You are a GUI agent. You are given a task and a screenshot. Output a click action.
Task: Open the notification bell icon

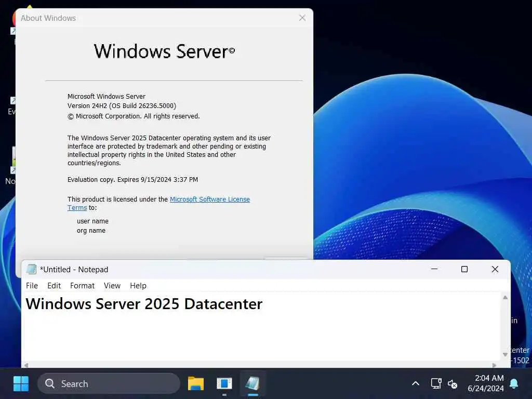[x=514, y=384]
